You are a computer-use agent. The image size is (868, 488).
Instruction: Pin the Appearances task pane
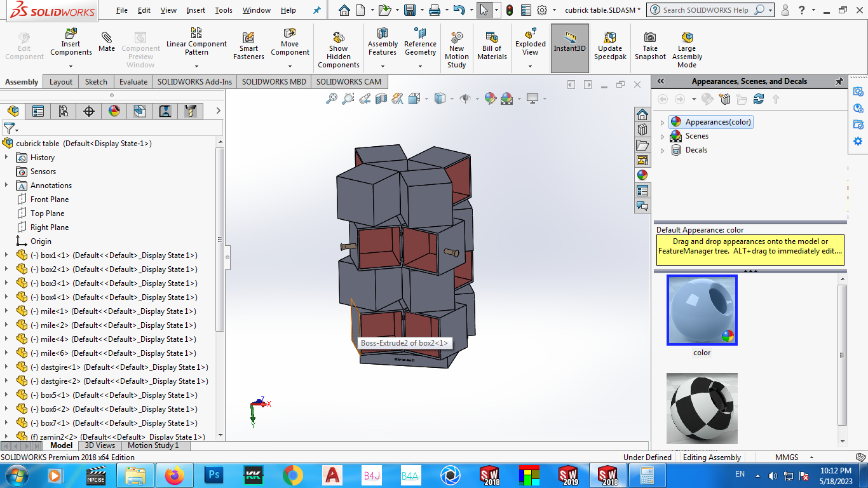tap(839, 81)
